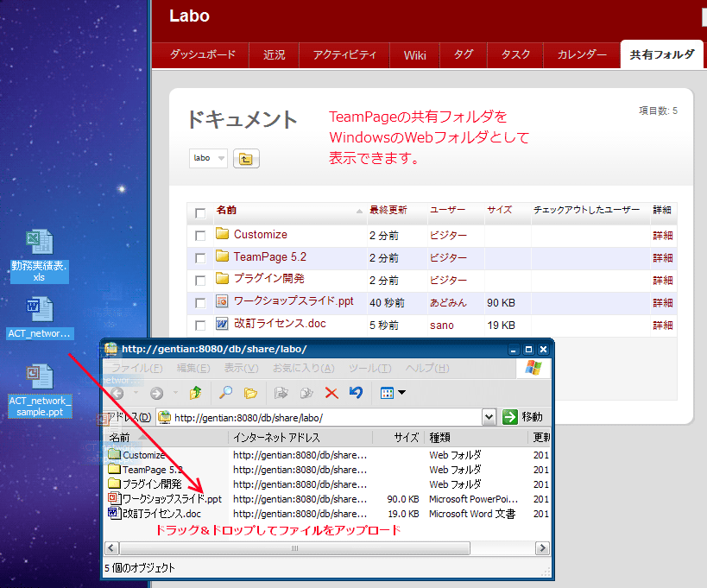Click the Up folder icon beside the labo selector
Image resolution: width=707 pixels, height=588 pixels.
coord(245,158)
